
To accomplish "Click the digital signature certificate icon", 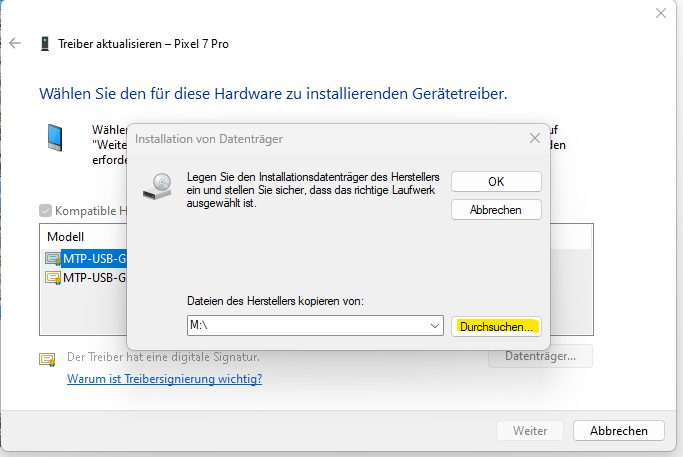I will 47,359.
